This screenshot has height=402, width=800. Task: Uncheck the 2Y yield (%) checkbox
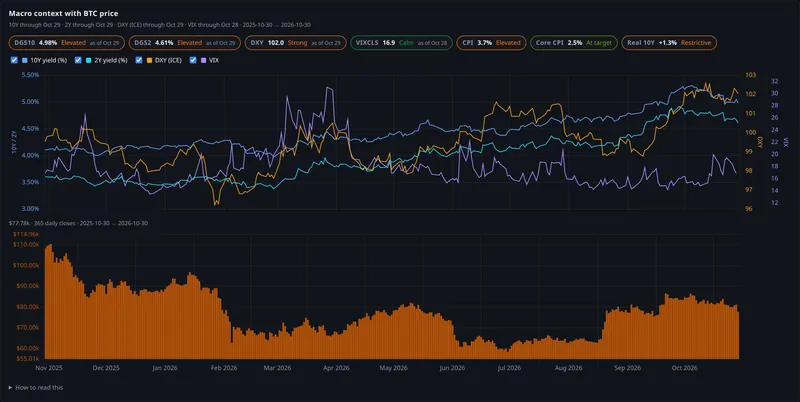point(78,60)
